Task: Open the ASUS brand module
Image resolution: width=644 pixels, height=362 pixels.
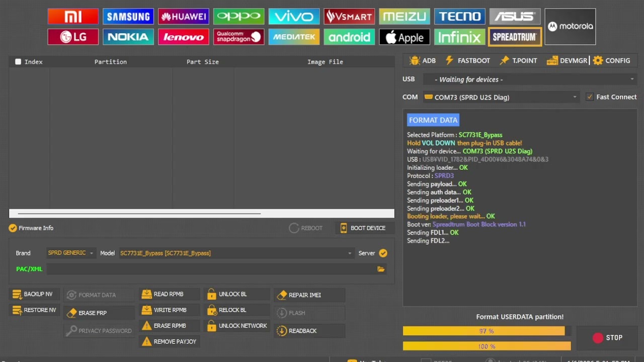Action: [515, 17]
